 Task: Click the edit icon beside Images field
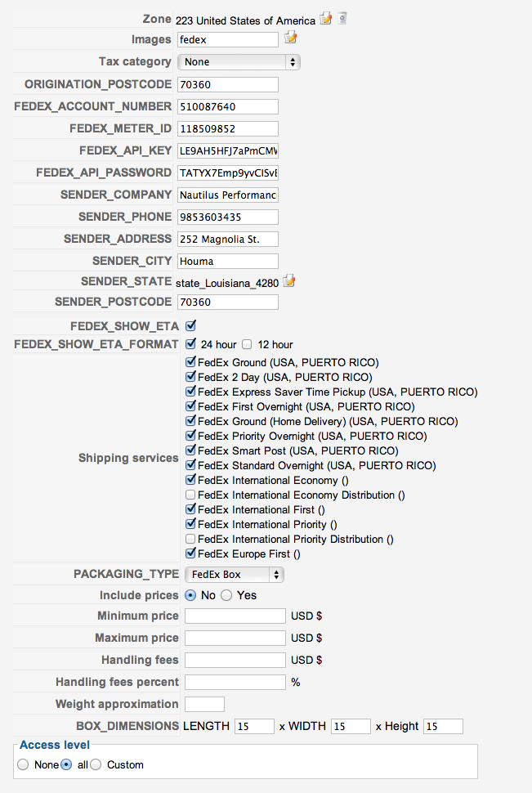(x=290, y=38)
